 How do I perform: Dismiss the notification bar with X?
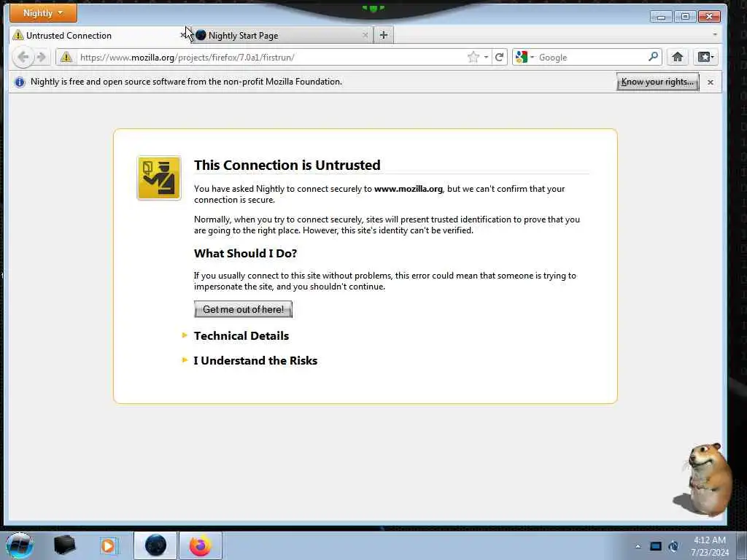[711, 82]
